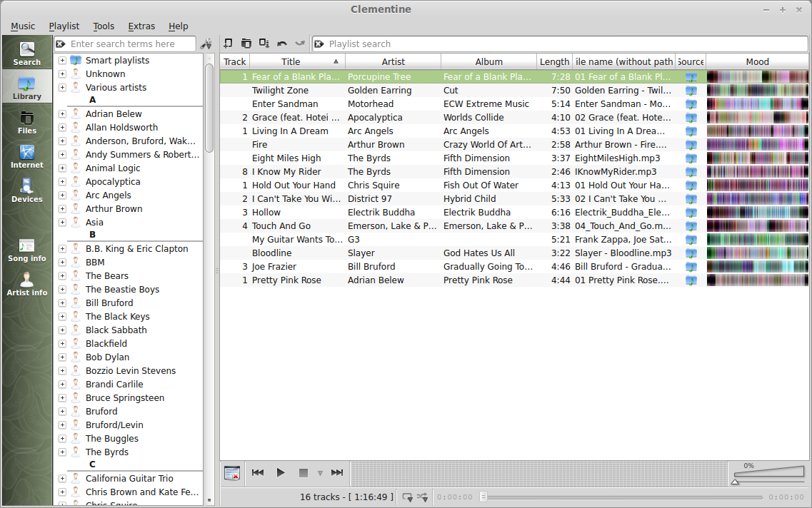This screenshot has height=508, width=812.
Task: Click the clear playlist icon
Action: (x=232, y=473)
